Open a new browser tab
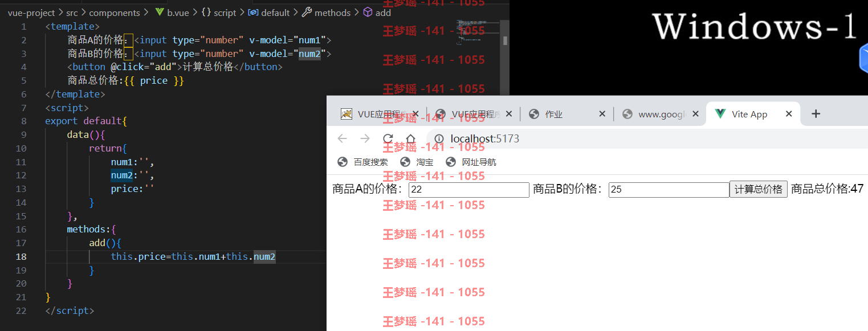Viewport: 868px width, 331px height. pyautogui.click(x=816, y=114)
